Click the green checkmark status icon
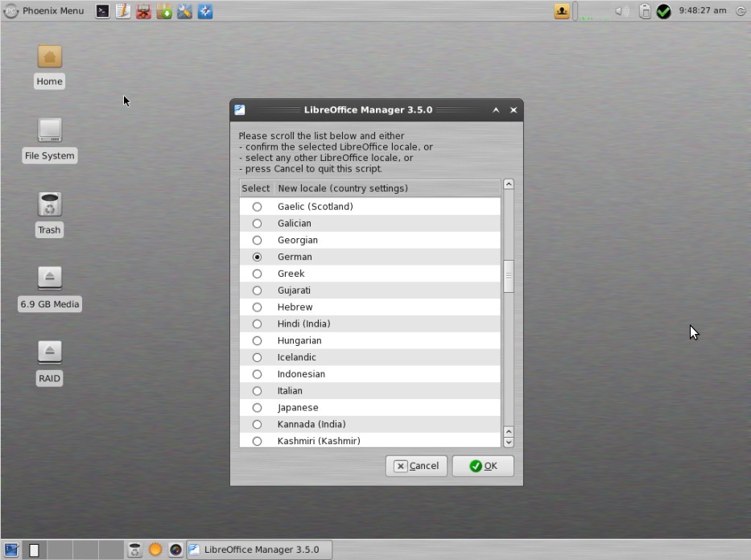The image size is (751, 560). click(664, 11)
